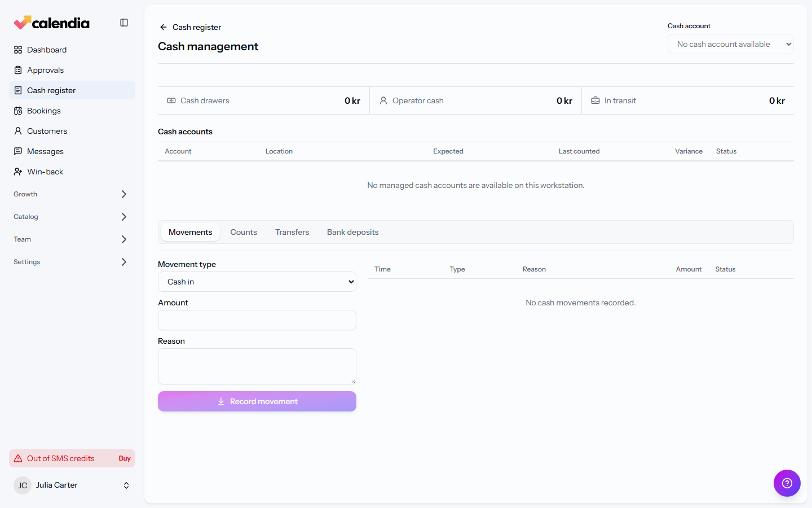Image resolution: width=812 pixels, height=508 pixels.
Task: Go back via the Cash register link
Action: pyautogui.click(x=197, y=27)
